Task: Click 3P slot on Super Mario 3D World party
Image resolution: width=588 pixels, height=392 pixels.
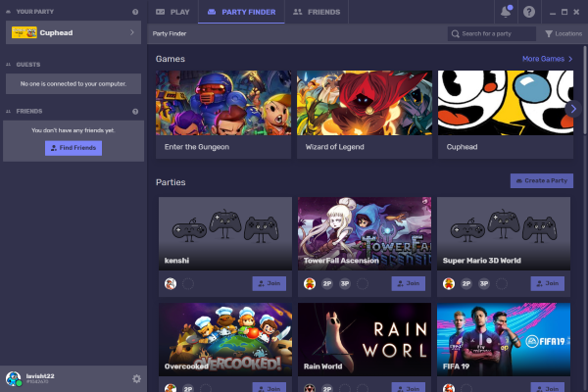Action: (x=484, y=283)
